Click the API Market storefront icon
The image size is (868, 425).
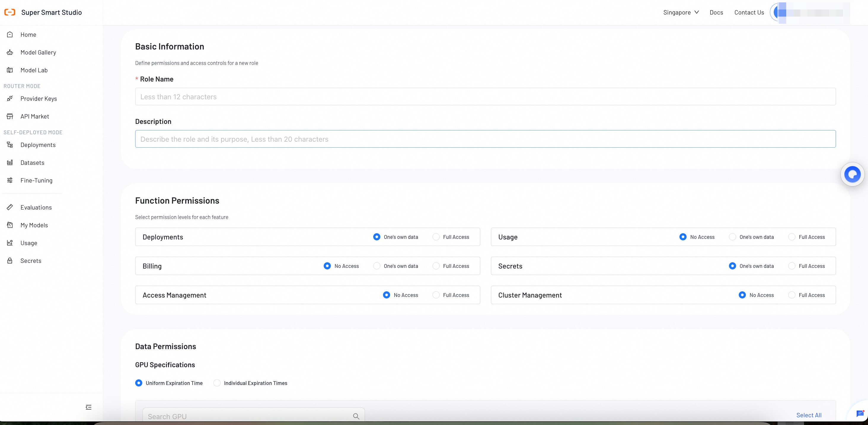point(10,116)
